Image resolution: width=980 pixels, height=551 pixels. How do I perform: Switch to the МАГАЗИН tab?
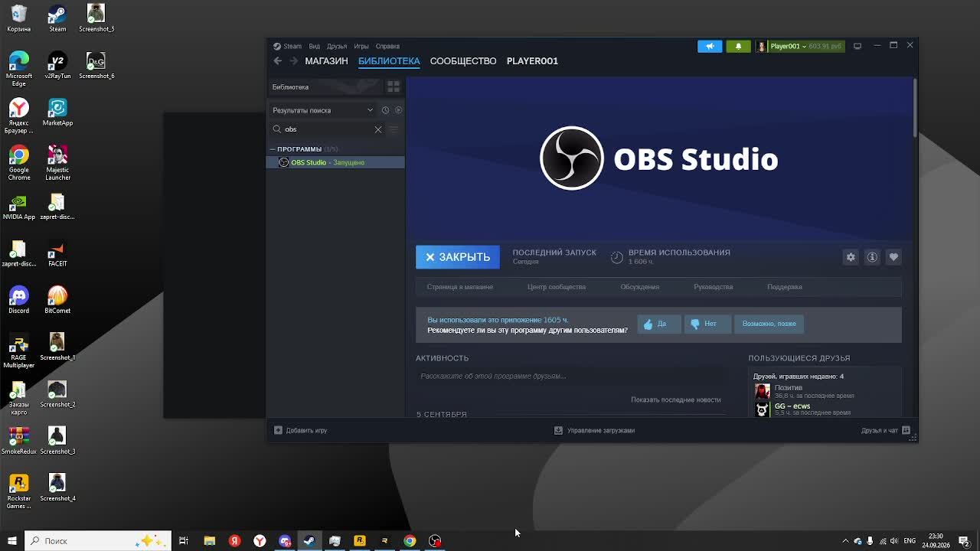coord(326,61)
